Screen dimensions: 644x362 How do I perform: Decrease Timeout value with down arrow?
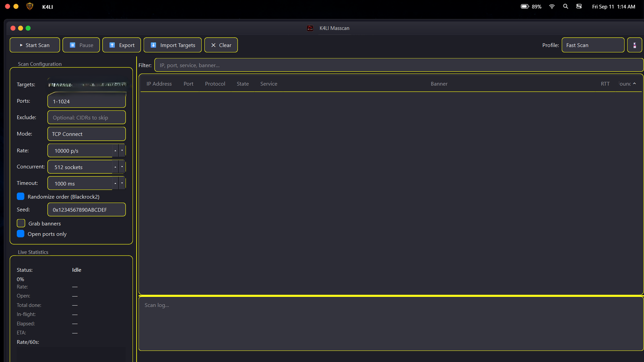pyautogui.click(x=122, y=183)
